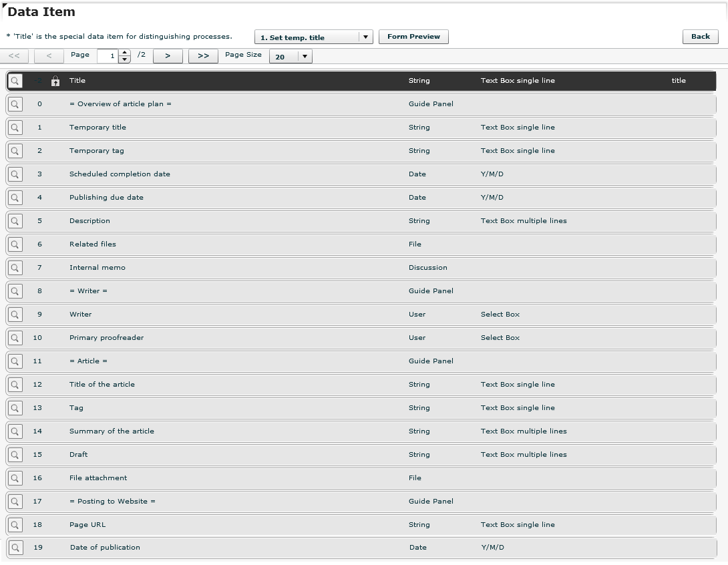Open the '1. Set temp. title' dropdown

313,37
